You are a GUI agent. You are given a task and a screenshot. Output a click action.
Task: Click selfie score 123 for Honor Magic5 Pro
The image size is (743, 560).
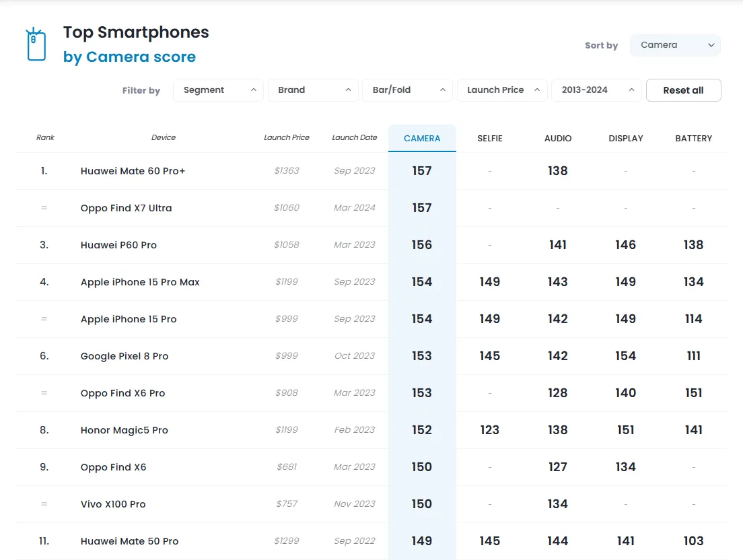point(490,430)
